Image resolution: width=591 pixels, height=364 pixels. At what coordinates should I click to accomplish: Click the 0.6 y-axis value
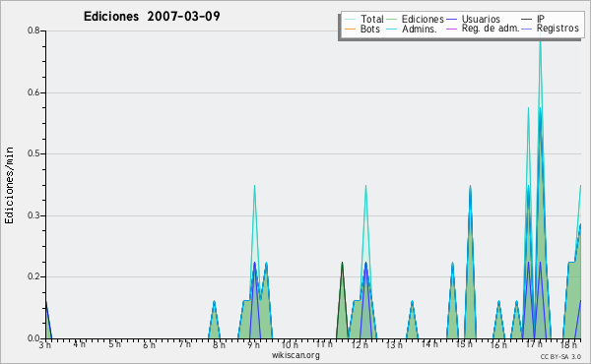[33, 92]
